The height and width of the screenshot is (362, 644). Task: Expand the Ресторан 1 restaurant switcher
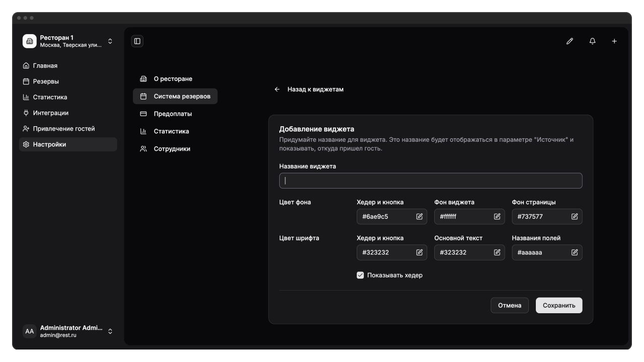point(110,41)
